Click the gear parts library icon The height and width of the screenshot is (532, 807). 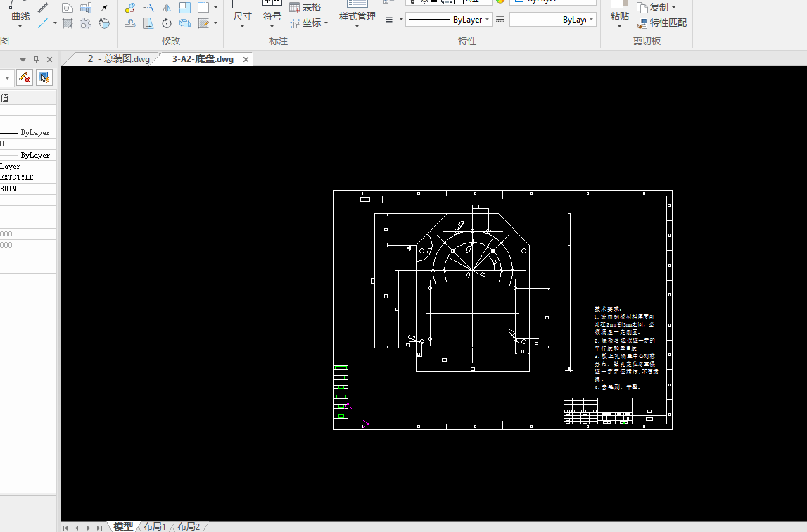(x=86, y=23)
